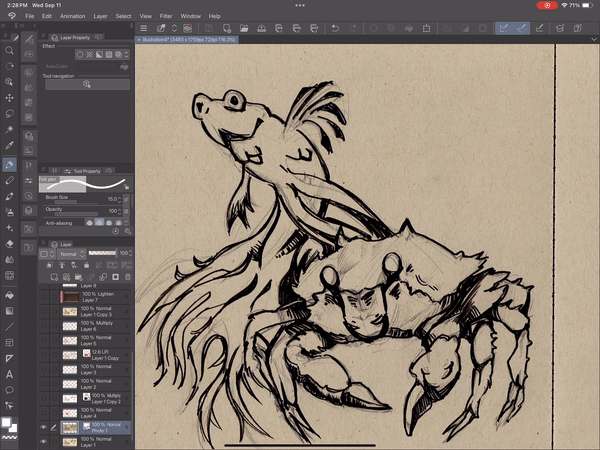This screenshot has height=450, width=600.
Task: Select the Move layer tool
Action: pos(10,98)
